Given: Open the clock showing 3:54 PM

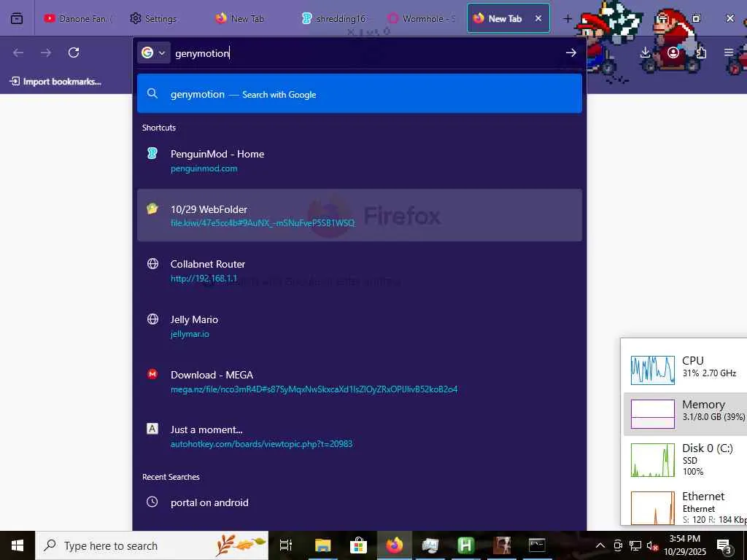Looking at the screenshot, I should [x=684, y=545].
